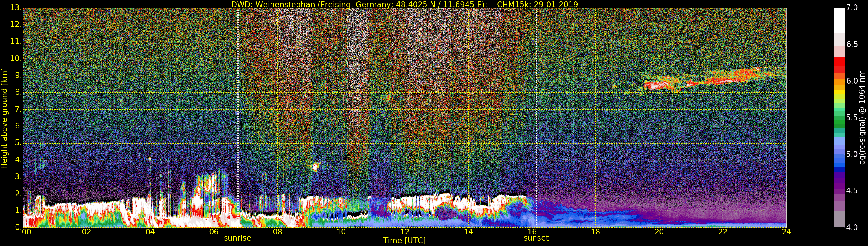Click the colorbar value '6.5'
Screen dimensions: 868x246
[x=852, y=44]
